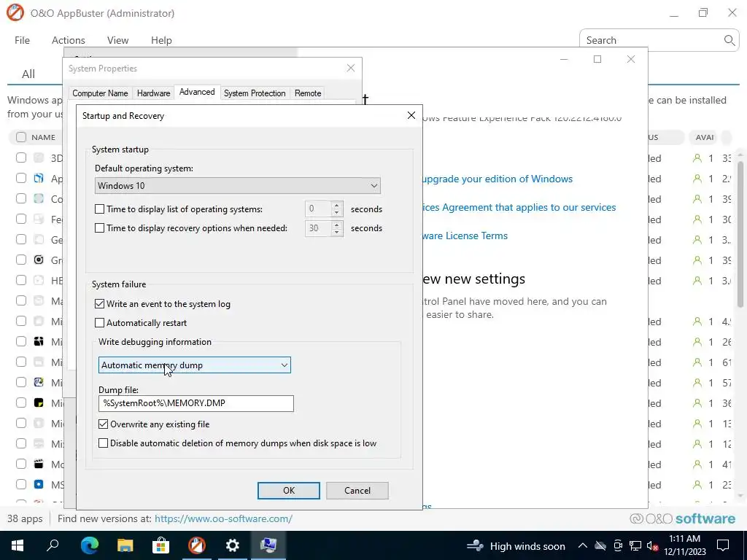Open the File menu in AppBuster

click(22, 41)
